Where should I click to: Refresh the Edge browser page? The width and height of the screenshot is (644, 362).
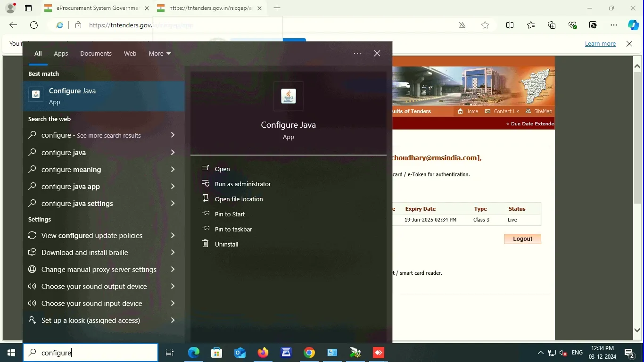coord(34,25)
